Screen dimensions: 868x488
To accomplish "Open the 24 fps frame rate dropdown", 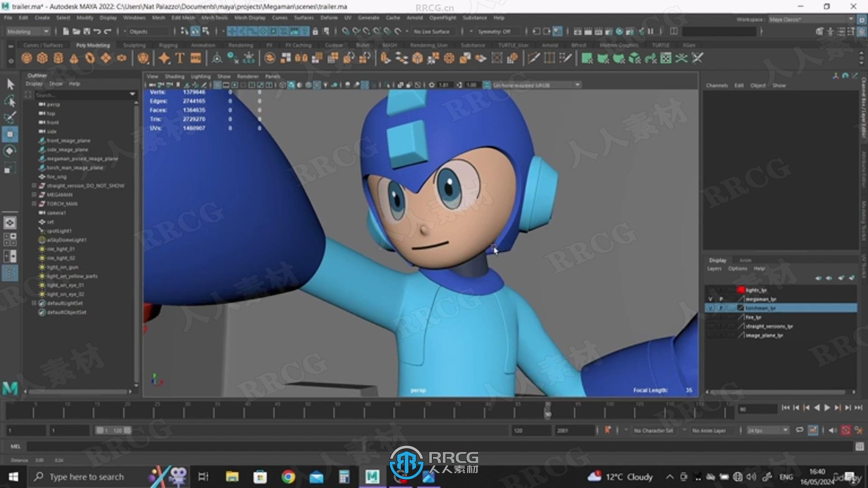I will (767, 431).
